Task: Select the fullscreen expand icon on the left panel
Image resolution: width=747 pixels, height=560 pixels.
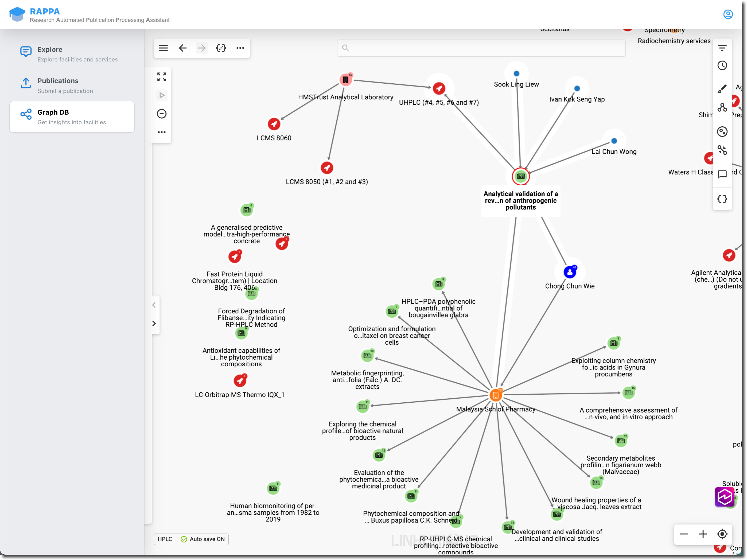Action: click(x=161, y=77)
